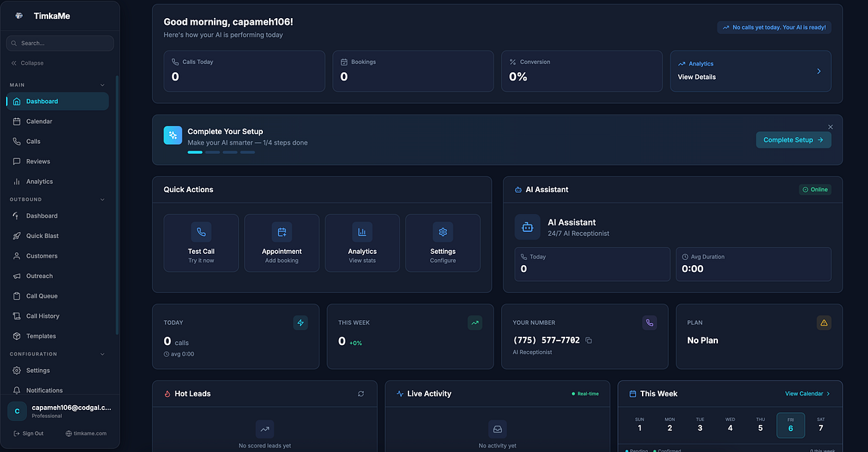Click the '(775) 577-7702' phone number

coord(546,341)
